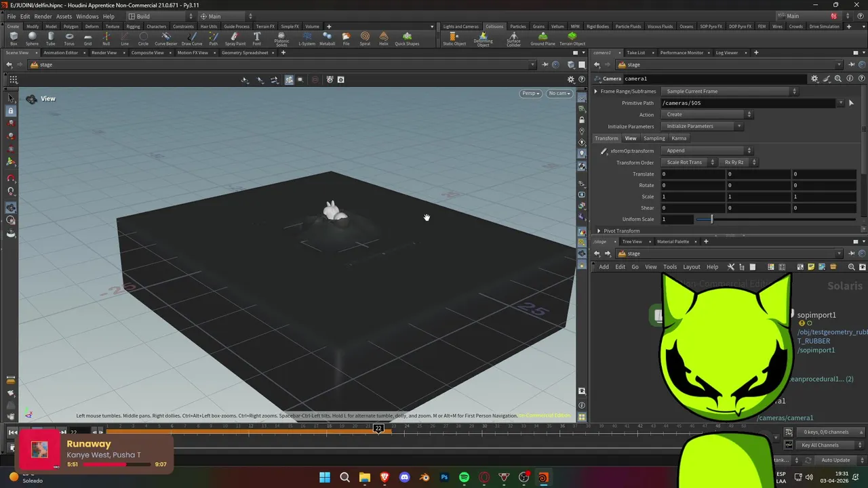Click Spotify song progress bar
The width and height of the screenshot is (868, 488).
(118, 465)
